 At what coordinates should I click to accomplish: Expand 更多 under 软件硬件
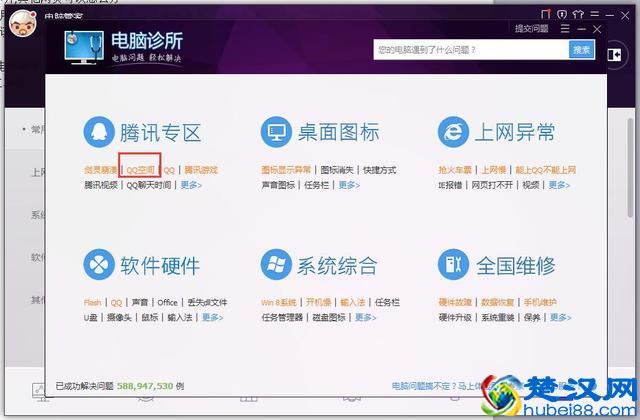pos(212,317)
